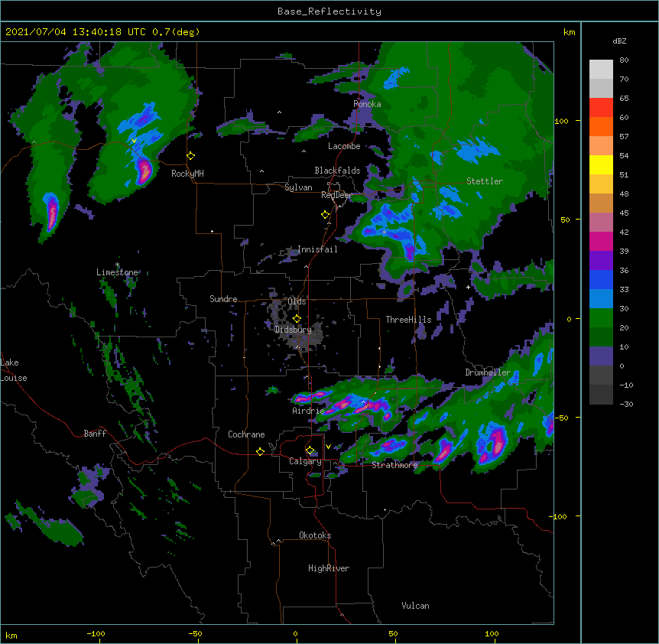Click the dBZ legend heading
This screenshot has height=644, width=659.
click(x=619, y=41)
